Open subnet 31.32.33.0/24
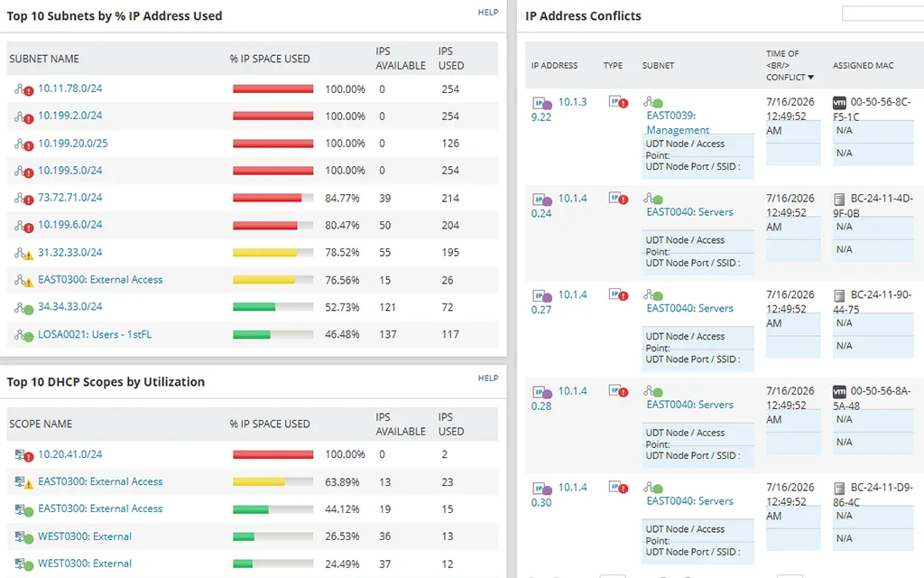This screenshot has width=924, height=578. [x=70, y=253]
